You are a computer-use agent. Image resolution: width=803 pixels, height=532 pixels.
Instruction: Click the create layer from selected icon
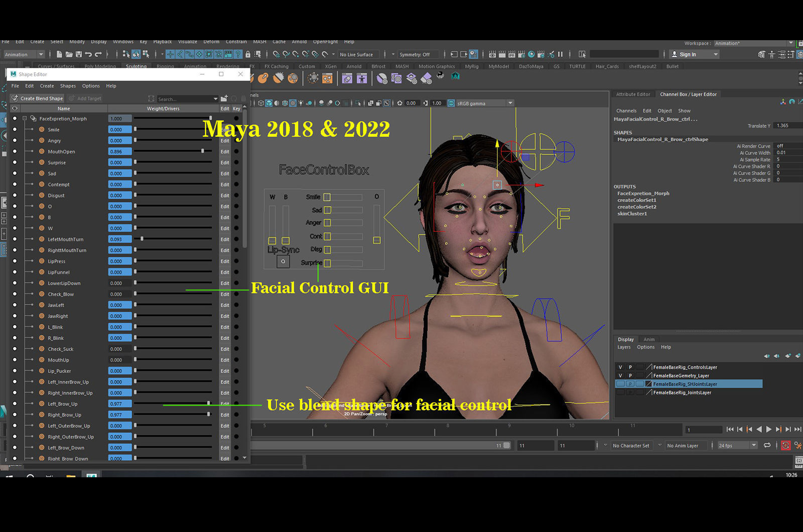[797, 356]
